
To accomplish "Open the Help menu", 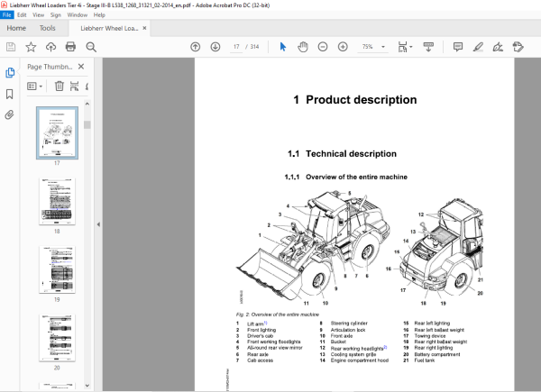I will (x=99, y=14).
